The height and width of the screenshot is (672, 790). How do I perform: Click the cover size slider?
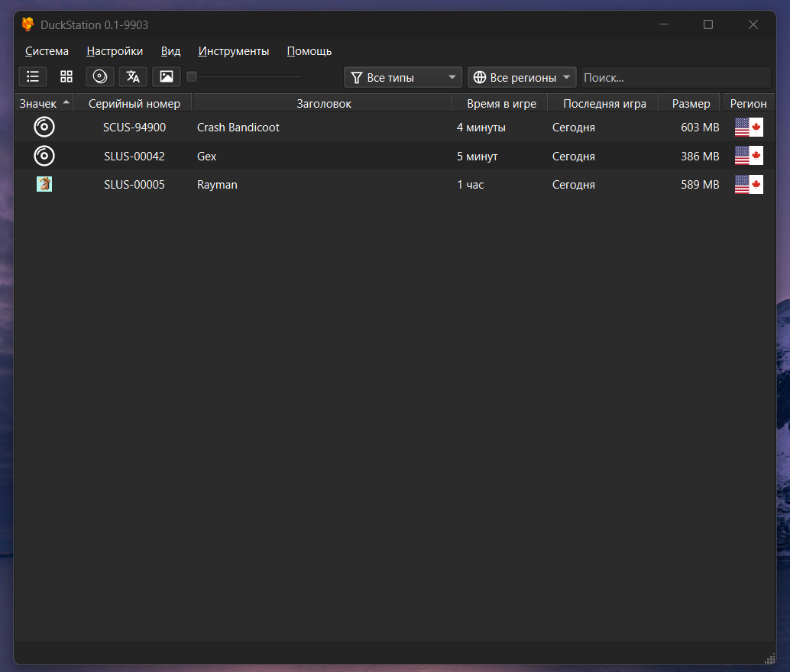pos(244,76)
